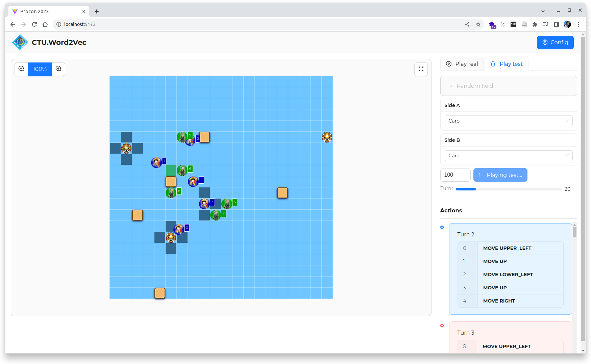Image resolution: width=591 pixels, height=364 pixels.
Task: Select the MOVE RIGHT row for craftsman 4
Action: tap(510, 301)
